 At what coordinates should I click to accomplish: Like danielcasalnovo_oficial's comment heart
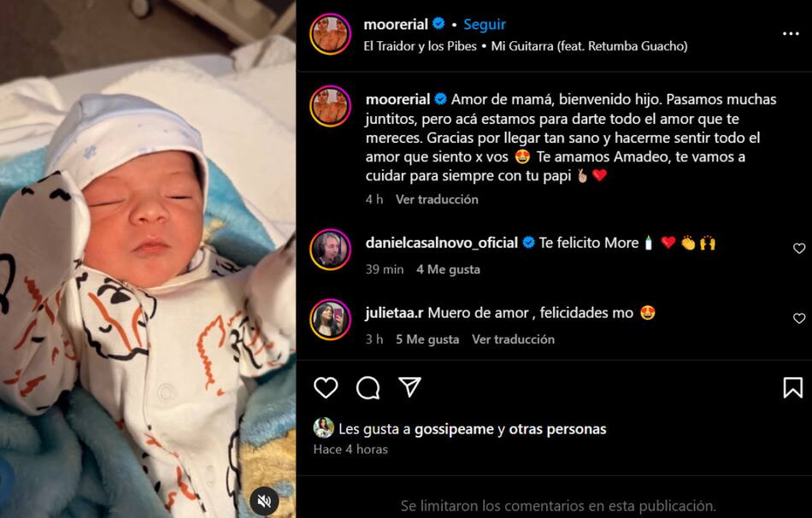point(799,248)
